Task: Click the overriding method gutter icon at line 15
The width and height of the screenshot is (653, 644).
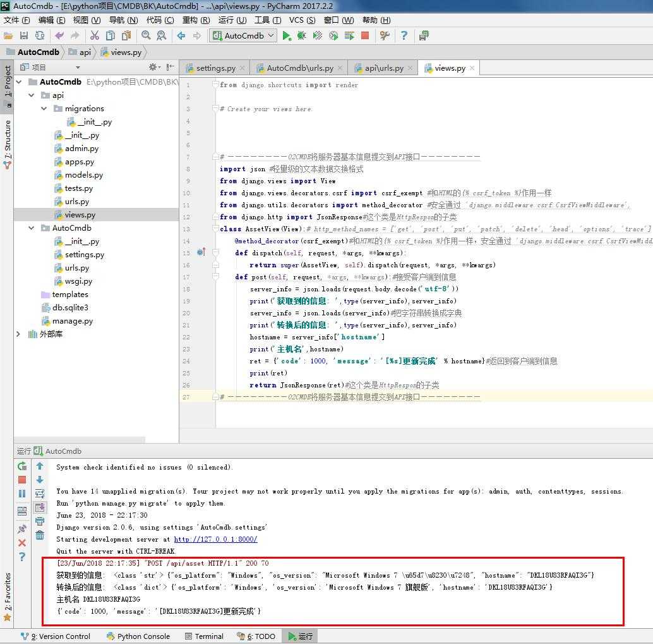Action: tap(201, 252)
